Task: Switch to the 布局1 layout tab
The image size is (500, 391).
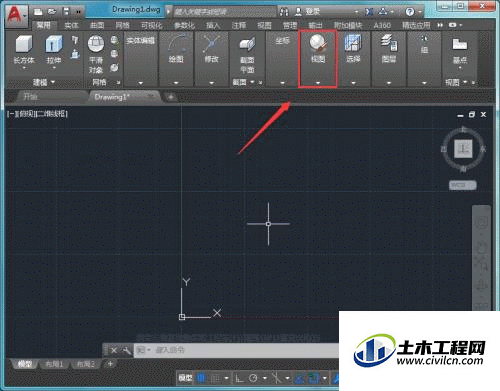Action: [x=54, y=364]
